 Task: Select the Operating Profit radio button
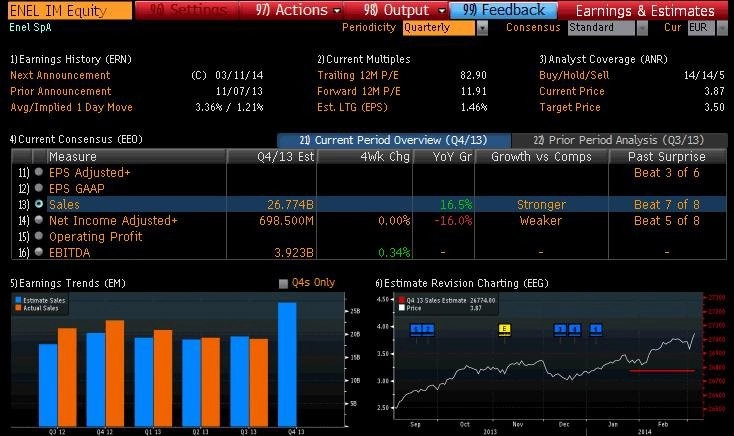click(x=39, y=236)
